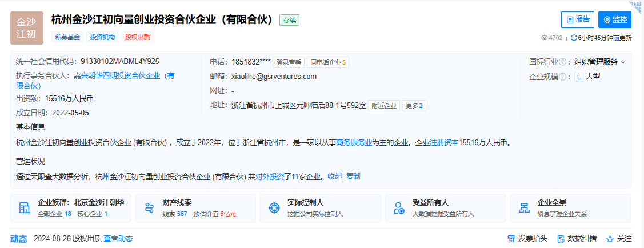Click the refresh icon beside update time
Screen dimensions: 644x248
tap(574, 38)
